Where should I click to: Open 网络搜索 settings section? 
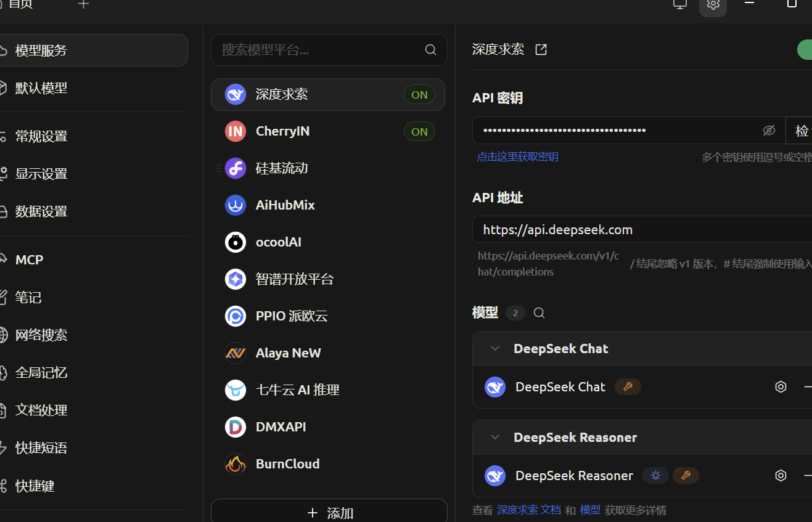[94, 335]
